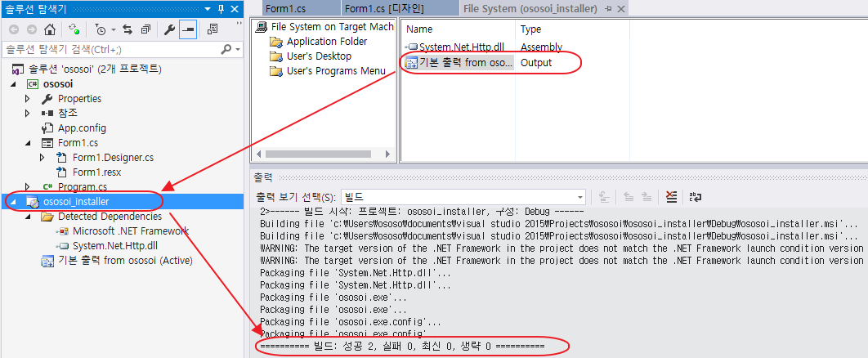Click the App.config file icon
This screenshot has width=868, height=358.
click(47, 128)
